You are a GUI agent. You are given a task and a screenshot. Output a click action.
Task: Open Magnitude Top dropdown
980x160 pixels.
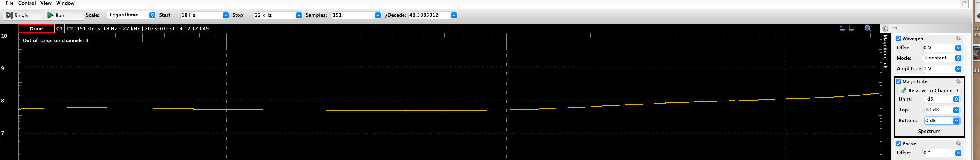(x=956, y=110)
